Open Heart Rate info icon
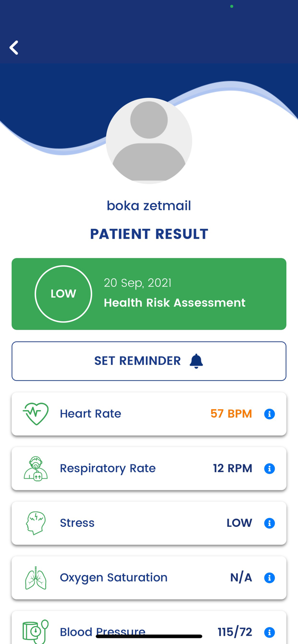 point(270,414)
